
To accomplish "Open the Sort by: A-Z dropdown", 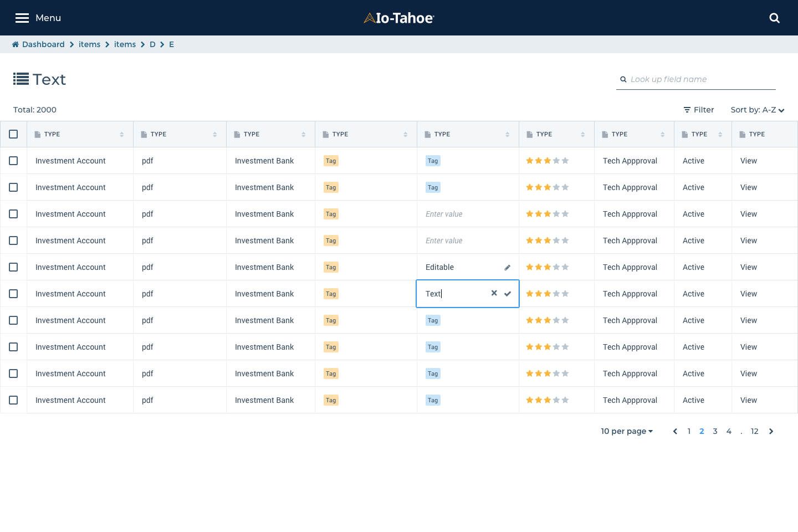I will [x=758, y=110].
